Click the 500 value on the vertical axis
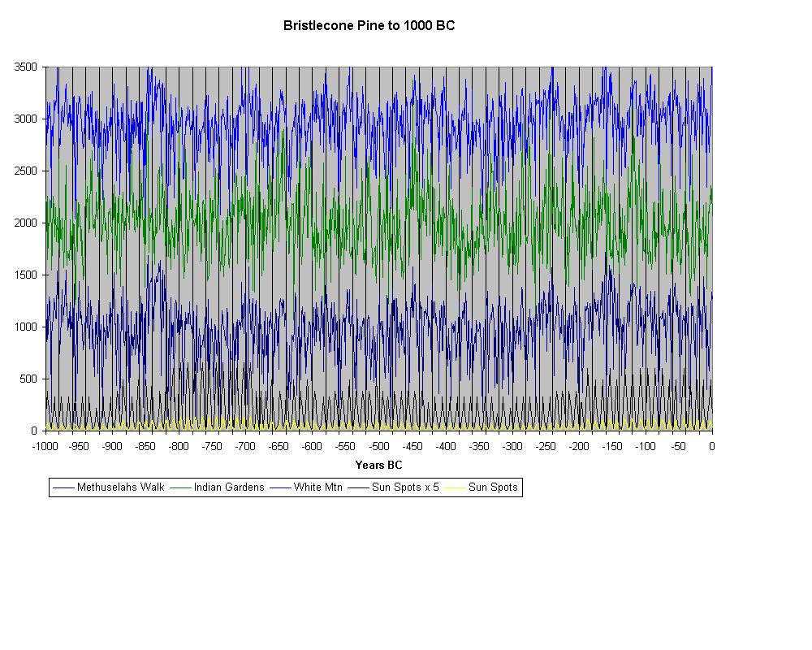The width and height of the screenshot is (812, 650). (x=28, y=379)
